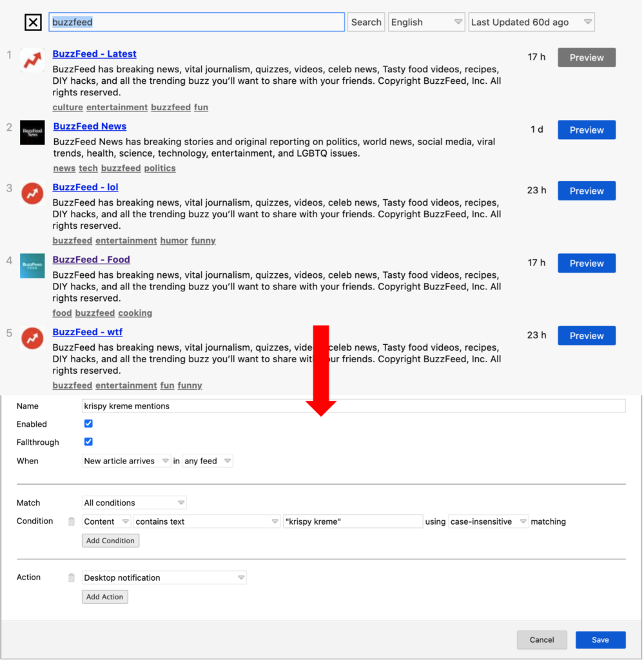Image resolution: width=644 pixels, height=660 pixels.
Task: Click the BuzzFeed - Latest feed logo
Action: [x=32, y=60]
